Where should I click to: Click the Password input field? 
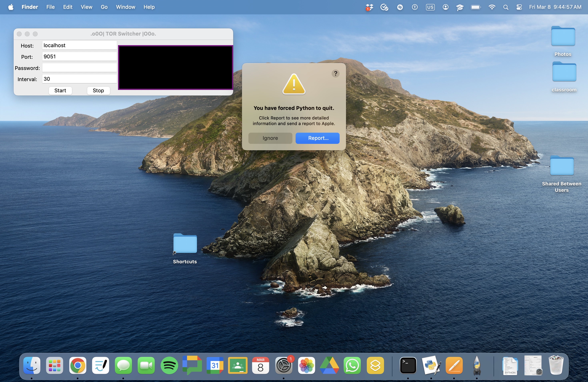[x=79, y=68]
